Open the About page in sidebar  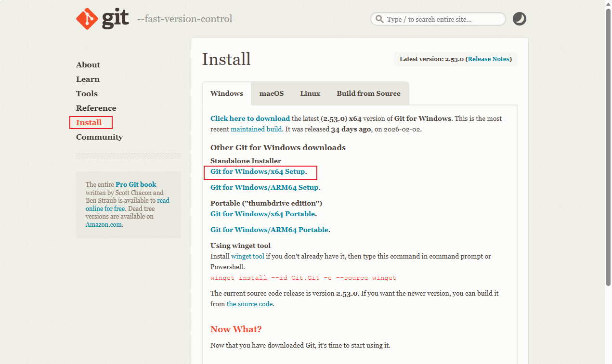tap(88, 65)
